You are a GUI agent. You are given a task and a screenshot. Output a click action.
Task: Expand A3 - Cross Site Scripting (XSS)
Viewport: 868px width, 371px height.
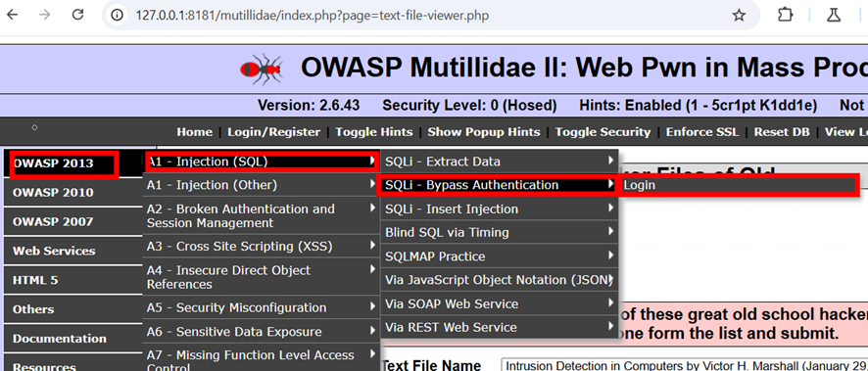(261, 247)
